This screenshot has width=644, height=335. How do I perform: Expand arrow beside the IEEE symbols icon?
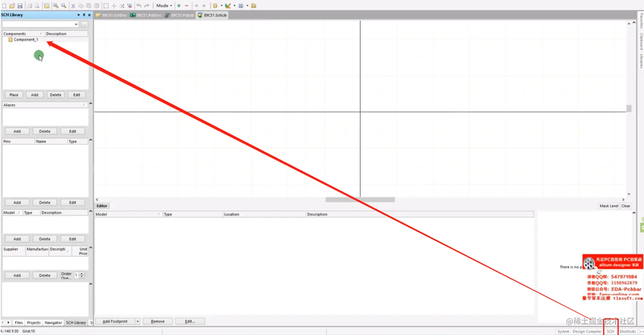[221, 6]
